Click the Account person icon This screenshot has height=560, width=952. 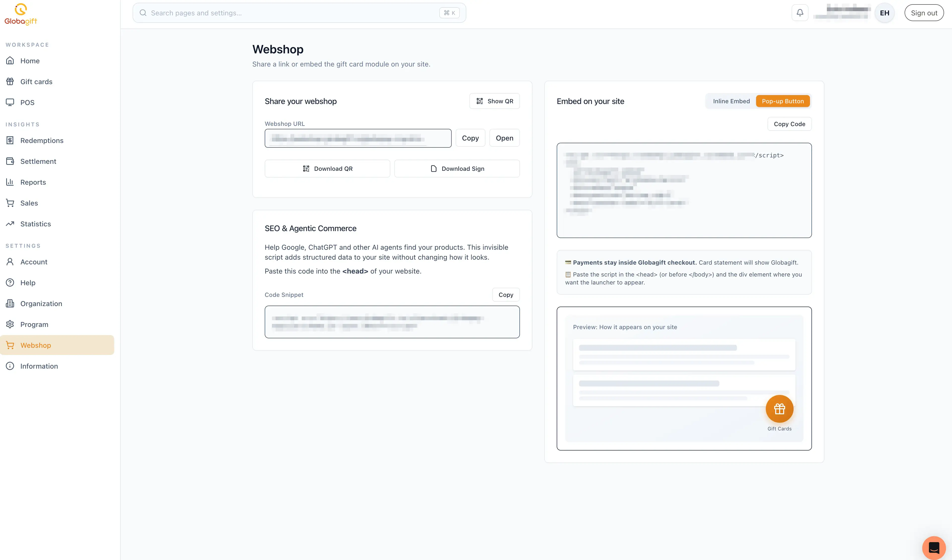(x=10, y=262)
